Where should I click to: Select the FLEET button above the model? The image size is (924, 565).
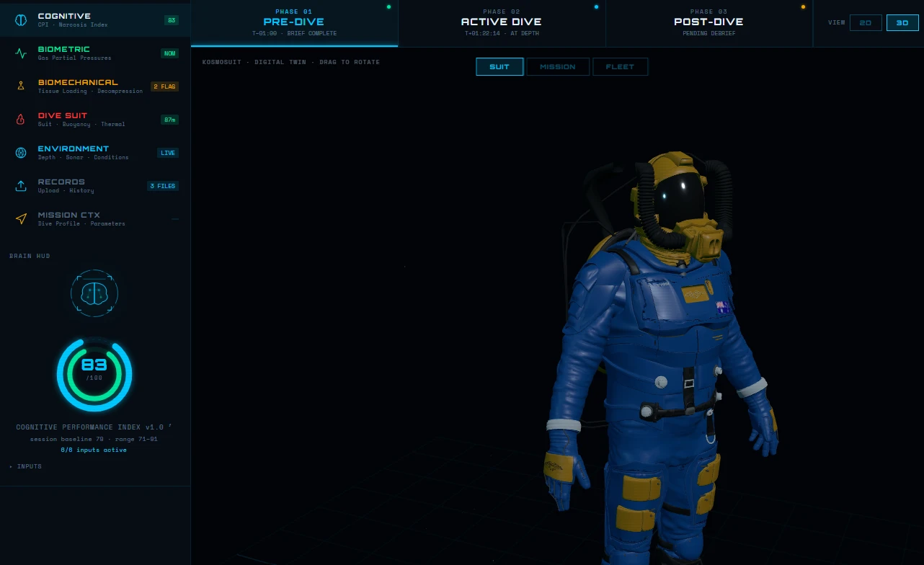pyautogui.click(x=620, y=67)
